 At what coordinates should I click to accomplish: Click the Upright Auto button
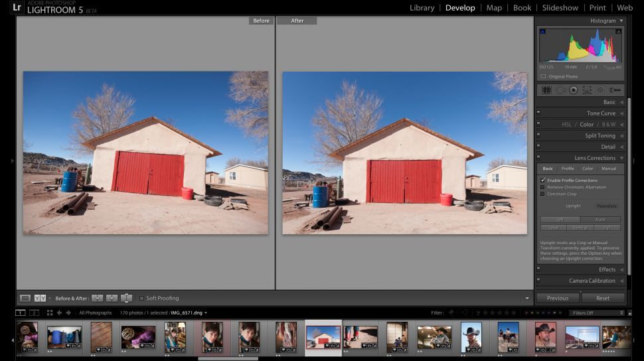[600, 220]
